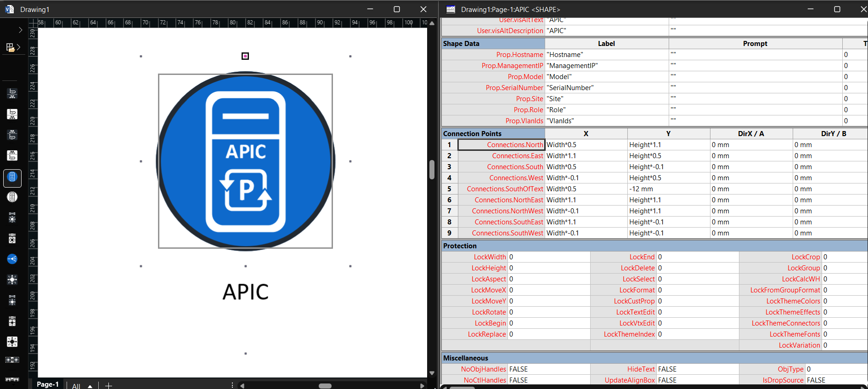
Task: Click the scroll-up arrow of the drawing window
Action: tap(432, 23)
